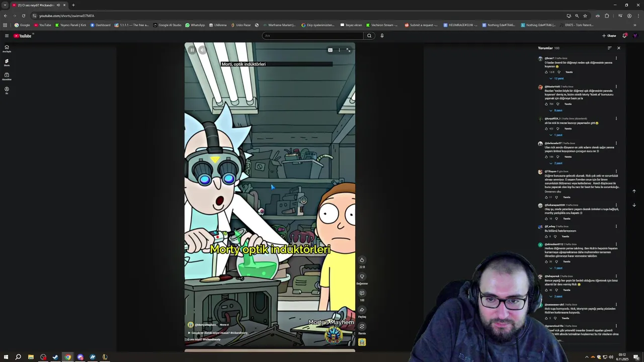Dislike the Short via Beğenme button

[362, 277]
